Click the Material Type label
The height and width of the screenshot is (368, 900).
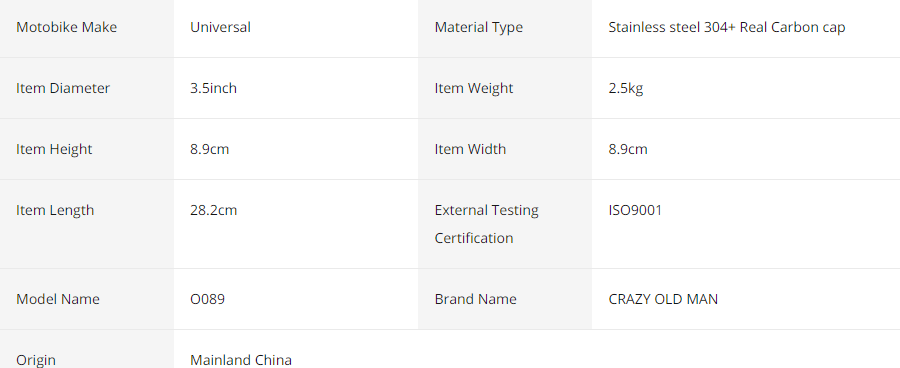coord(479,27)
